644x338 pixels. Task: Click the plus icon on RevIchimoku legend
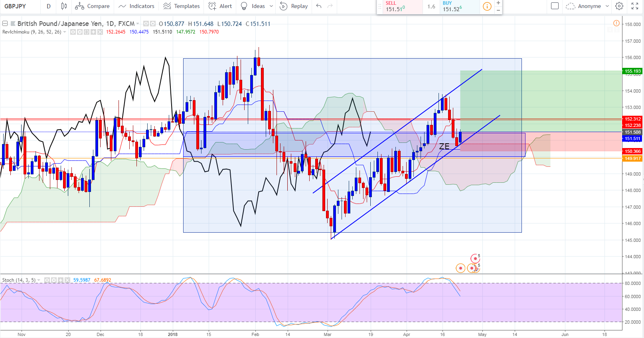tap(93, 32)
